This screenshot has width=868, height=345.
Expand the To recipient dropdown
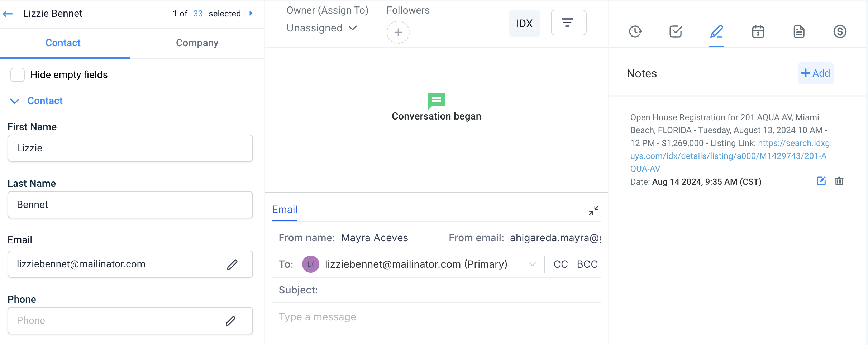532,264
